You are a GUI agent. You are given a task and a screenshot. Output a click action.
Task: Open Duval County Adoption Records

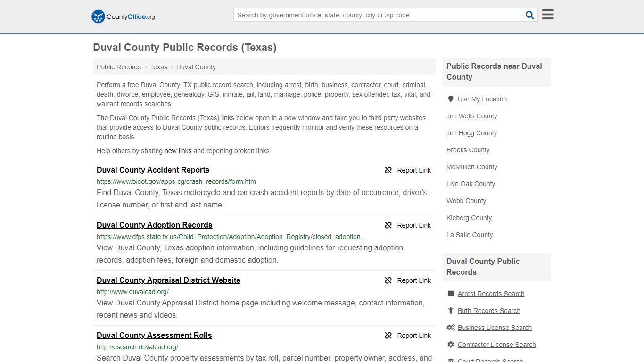tap(155, 225)
